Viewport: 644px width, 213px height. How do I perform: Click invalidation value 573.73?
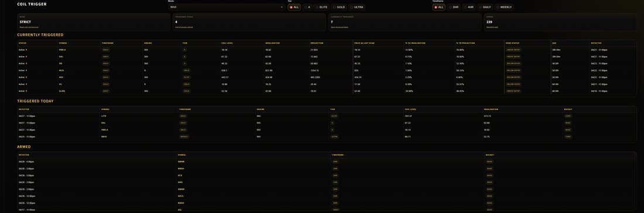point(487,116)
